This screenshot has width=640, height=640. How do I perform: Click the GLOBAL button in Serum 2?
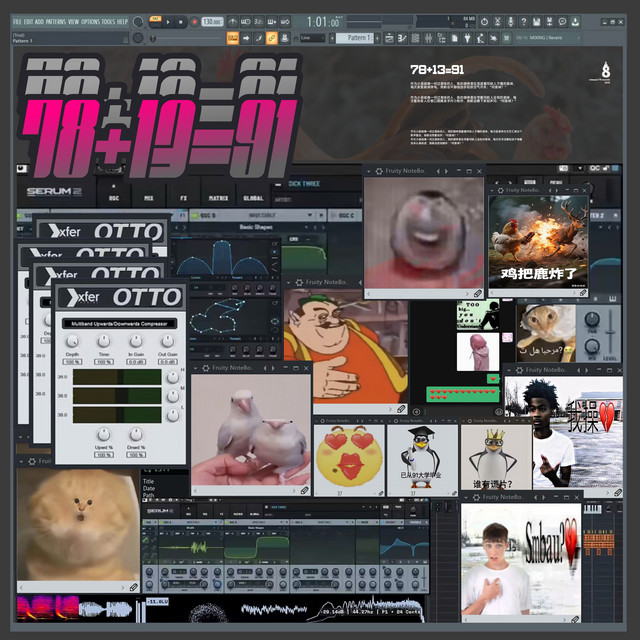tap(253, 198)
